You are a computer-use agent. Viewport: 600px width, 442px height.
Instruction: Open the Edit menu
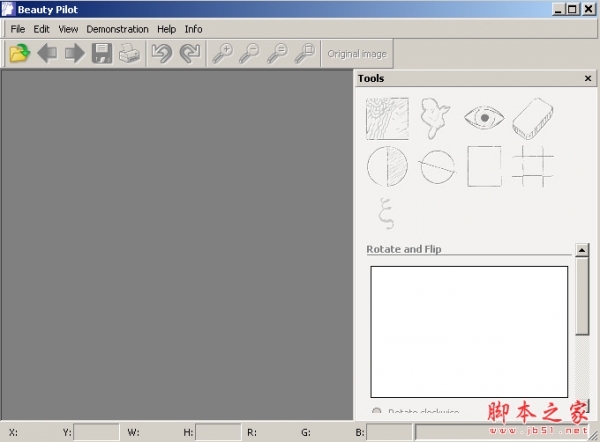(x=41, y=29)
